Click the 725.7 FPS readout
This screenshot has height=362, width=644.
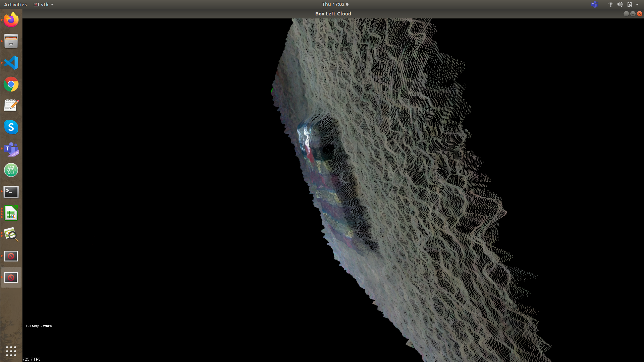[x=32, y=359]
